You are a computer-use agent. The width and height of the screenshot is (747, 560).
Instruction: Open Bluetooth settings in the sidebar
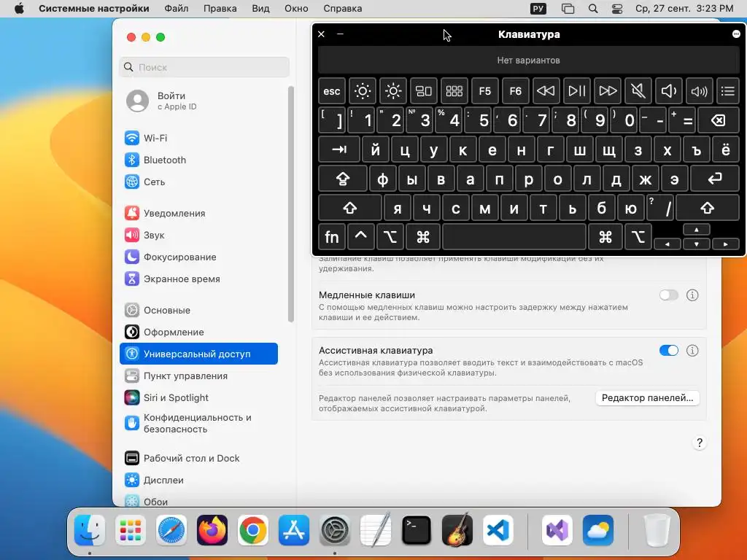click(198, 160)
